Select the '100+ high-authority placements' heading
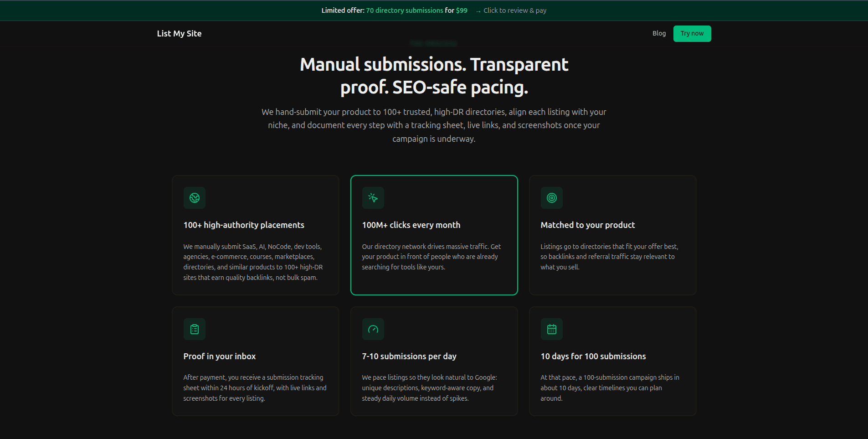The height and width of the screenshot is (439, 868). click(244, 225)
